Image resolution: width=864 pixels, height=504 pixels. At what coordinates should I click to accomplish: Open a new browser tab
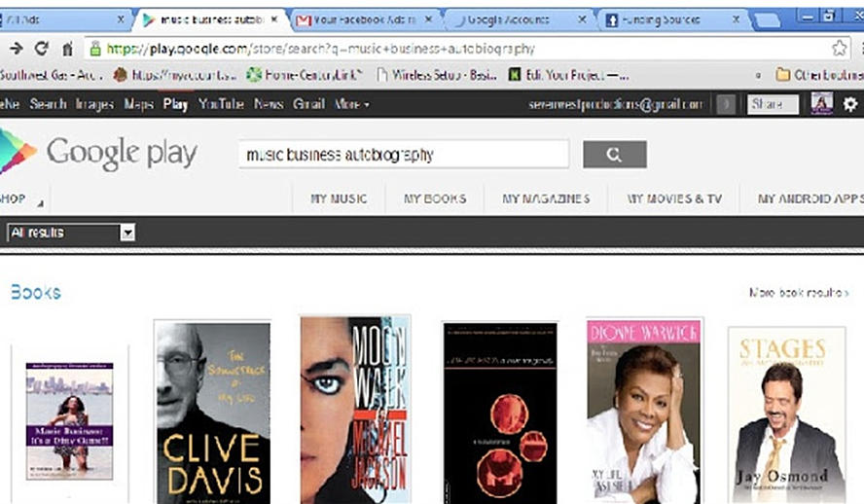(767, 20)
